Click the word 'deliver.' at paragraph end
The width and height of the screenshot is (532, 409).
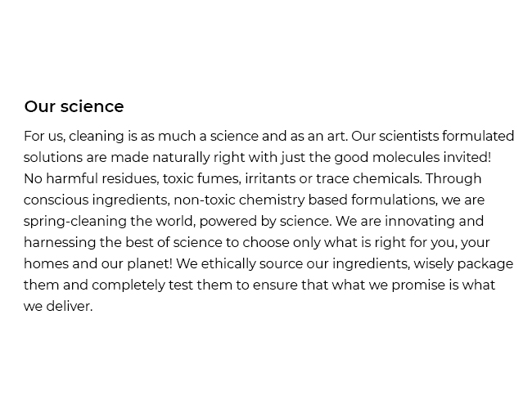pos(70,306)
